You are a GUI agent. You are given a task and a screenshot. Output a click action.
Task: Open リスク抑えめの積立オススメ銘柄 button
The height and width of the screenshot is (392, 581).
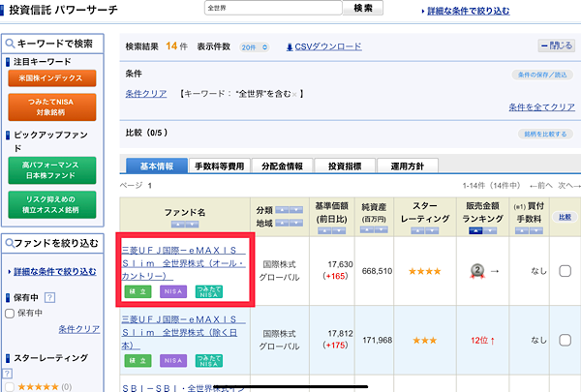[x=52, y=204]
